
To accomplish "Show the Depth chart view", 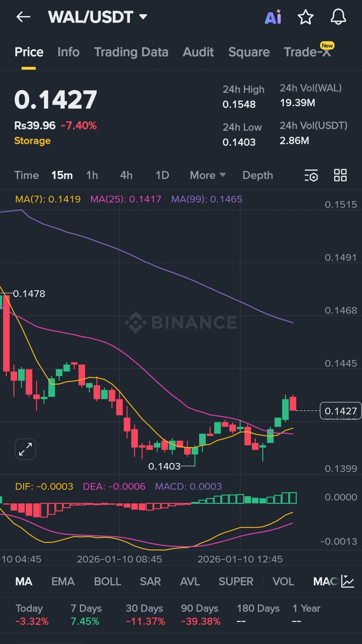I will click(x=258, y=175).
